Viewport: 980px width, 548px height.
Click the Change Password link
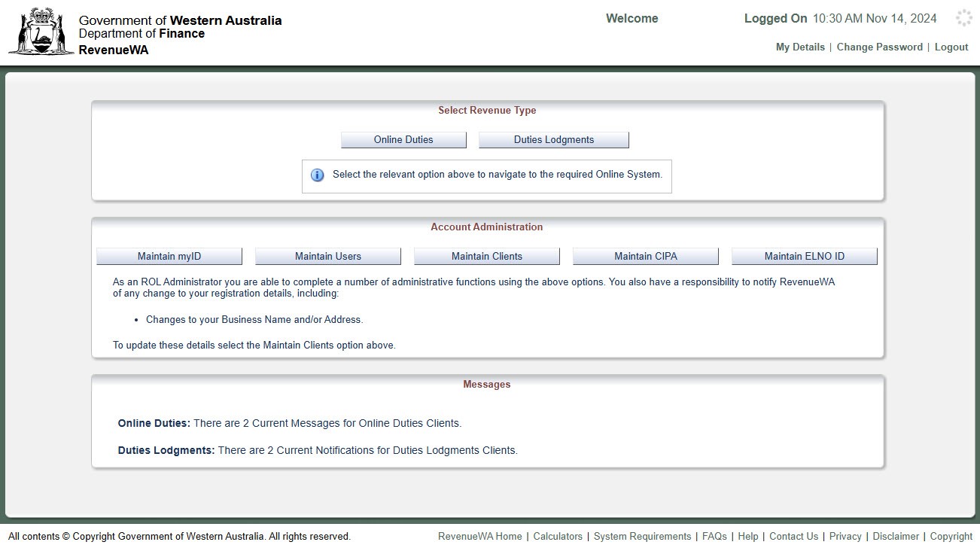(x=879, y=47)
